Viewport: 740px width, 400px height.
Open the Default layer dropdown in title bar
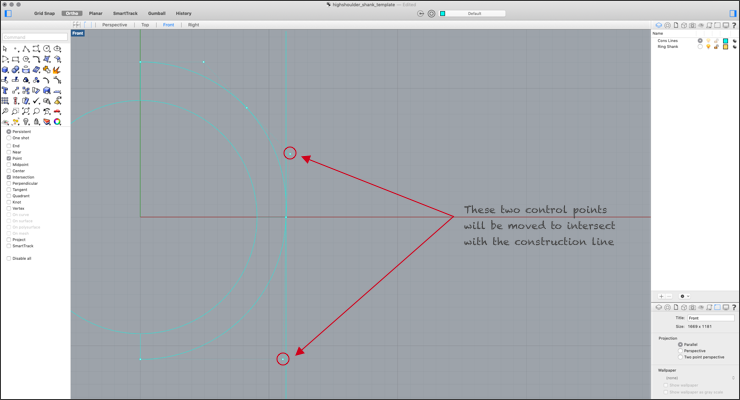pyautogui.click(x=476, y=14)
